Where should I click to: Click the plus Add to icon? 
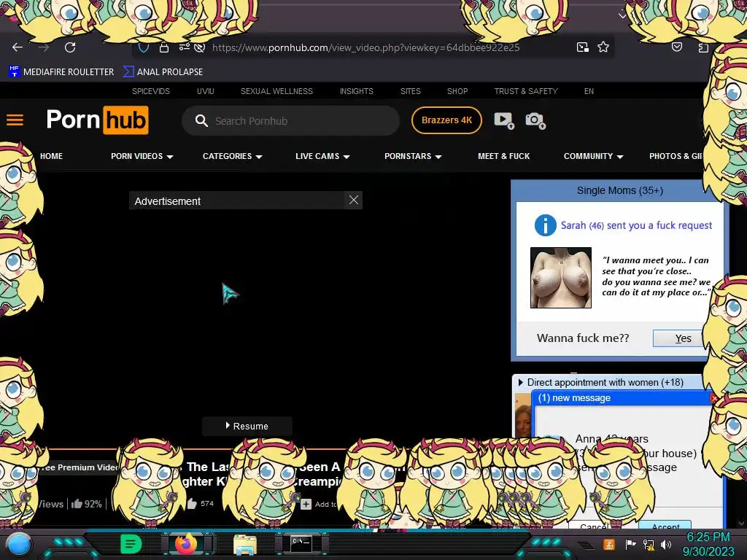306,504
